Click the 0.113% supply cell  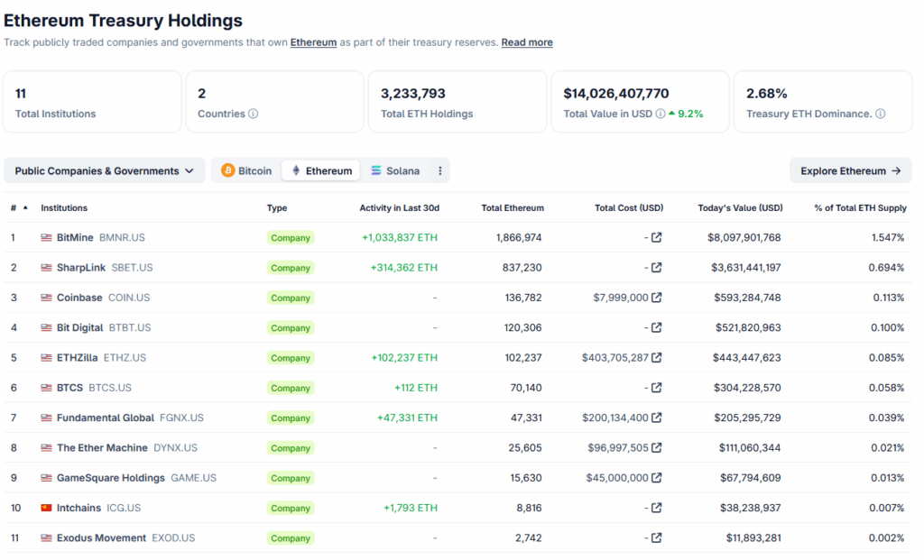pos(889,298)
